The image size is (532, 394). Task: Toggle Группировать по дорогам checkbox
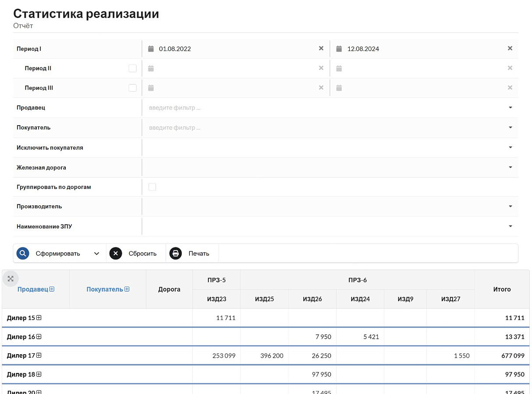coord(152,187)
